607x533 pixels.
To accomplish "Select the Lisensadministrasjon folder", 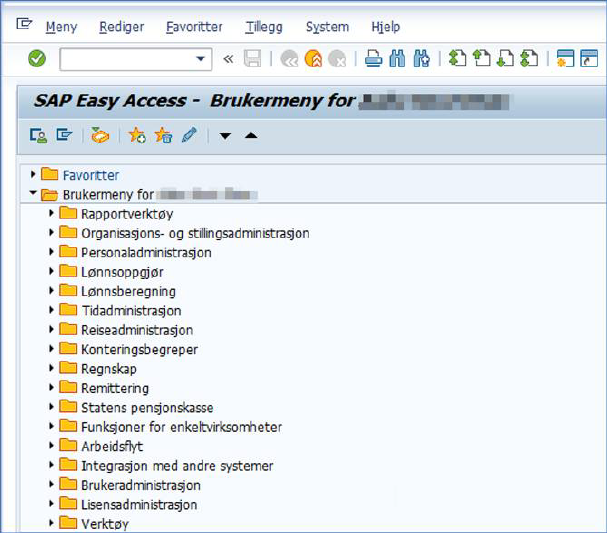I will click(139, 504).
